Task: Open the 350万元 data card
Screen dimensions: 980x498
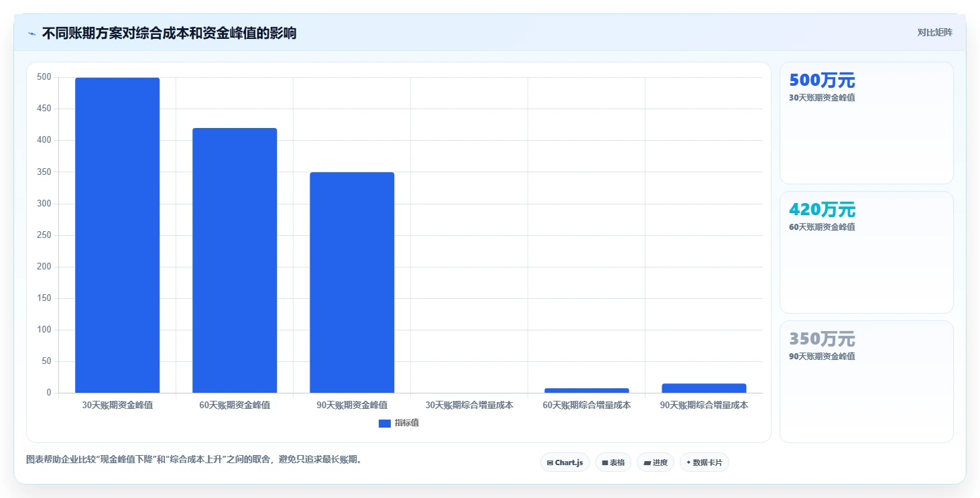Action: [867, 381]
